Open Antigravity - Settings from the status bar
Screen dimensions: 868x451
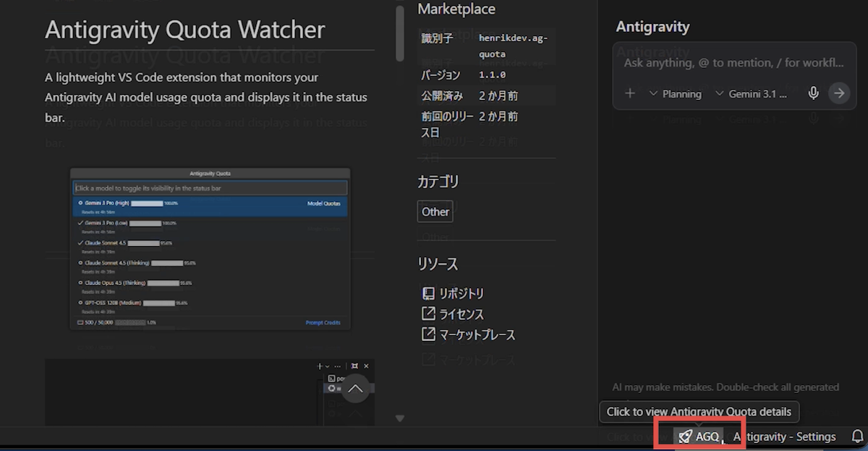[x=784, y=437]
